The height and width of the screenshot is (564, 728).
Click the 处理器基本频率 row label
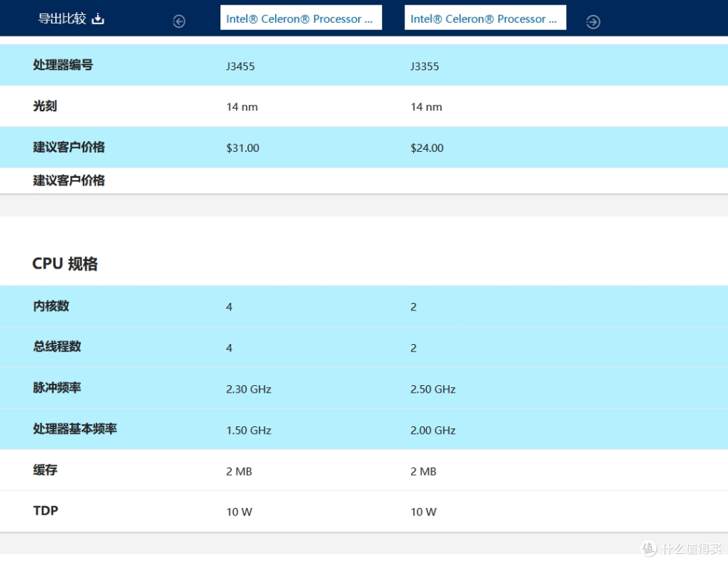coord(75,428)
